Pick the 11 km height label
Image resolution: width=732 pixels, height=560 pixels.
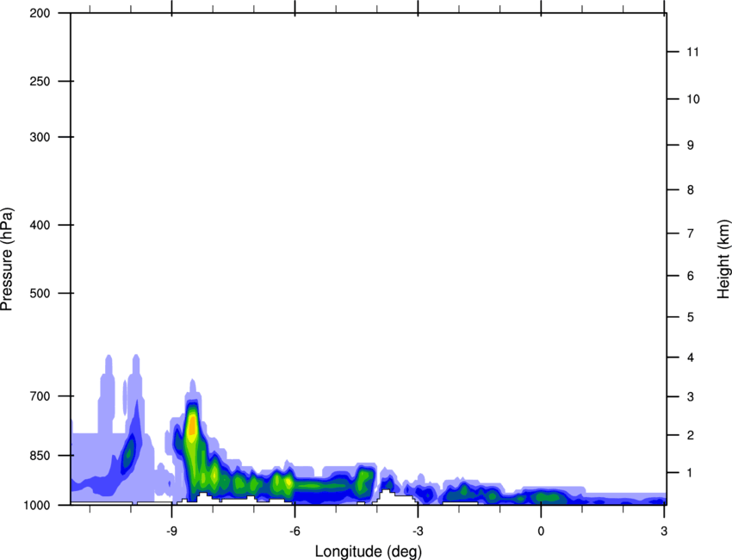[692, 52]
